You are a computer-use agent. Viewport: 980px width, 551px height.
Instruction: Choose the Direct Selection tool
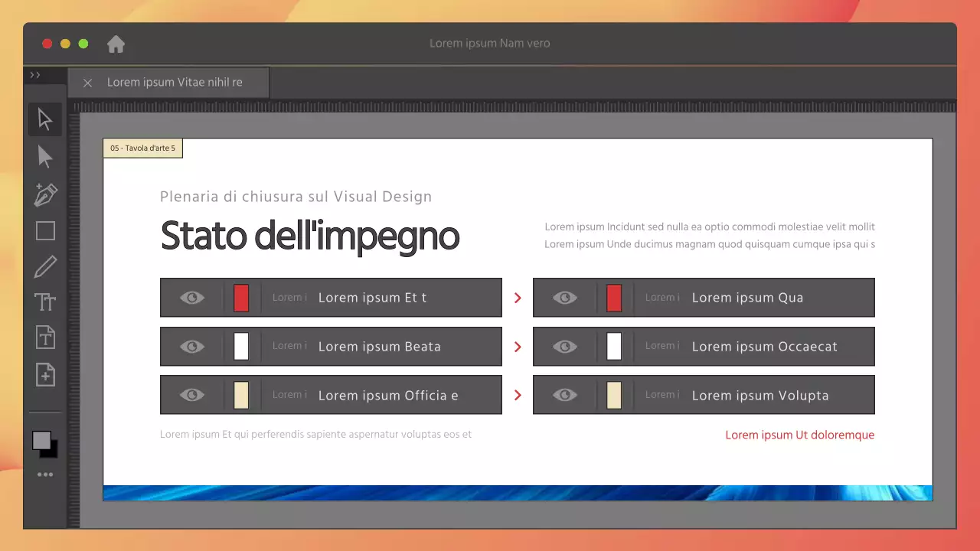tap(44, 157)
